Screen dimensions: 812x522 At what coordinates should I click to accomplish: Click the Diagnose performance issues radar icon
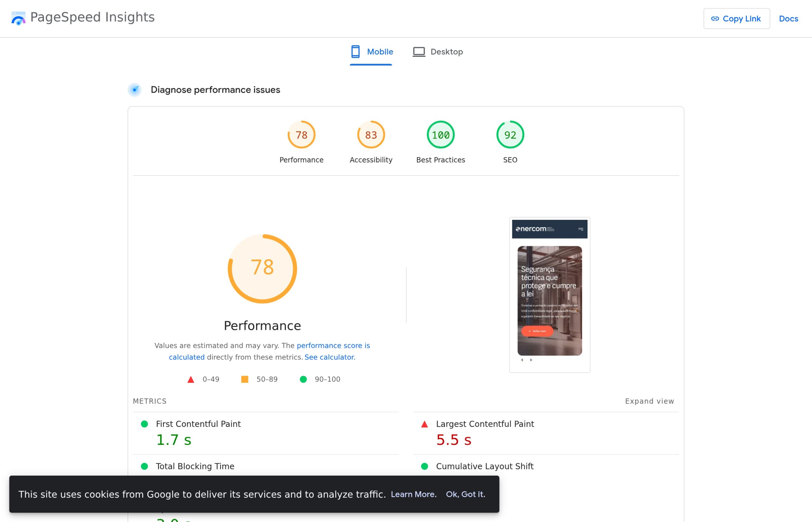[134, 90]
